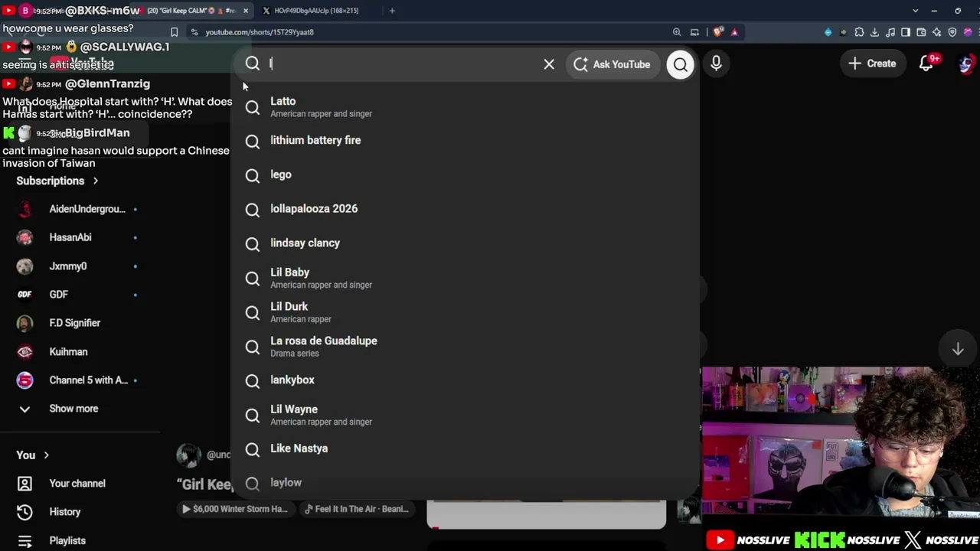The width and height of the screenshot is (980, 551).
Task: Click into the YouTube search field
Action: coord(402,64)
